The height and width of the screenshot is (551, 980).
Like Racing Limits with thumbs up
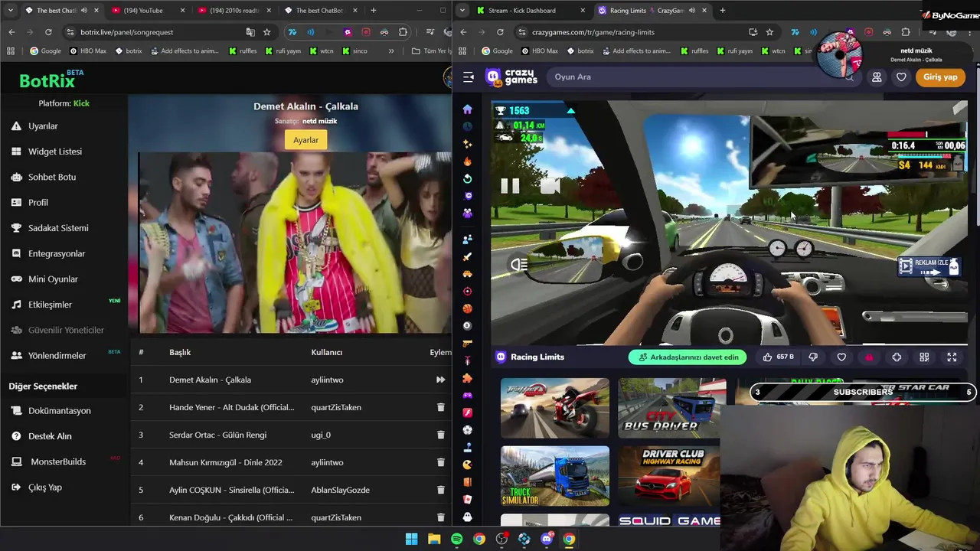pos(778,357)
